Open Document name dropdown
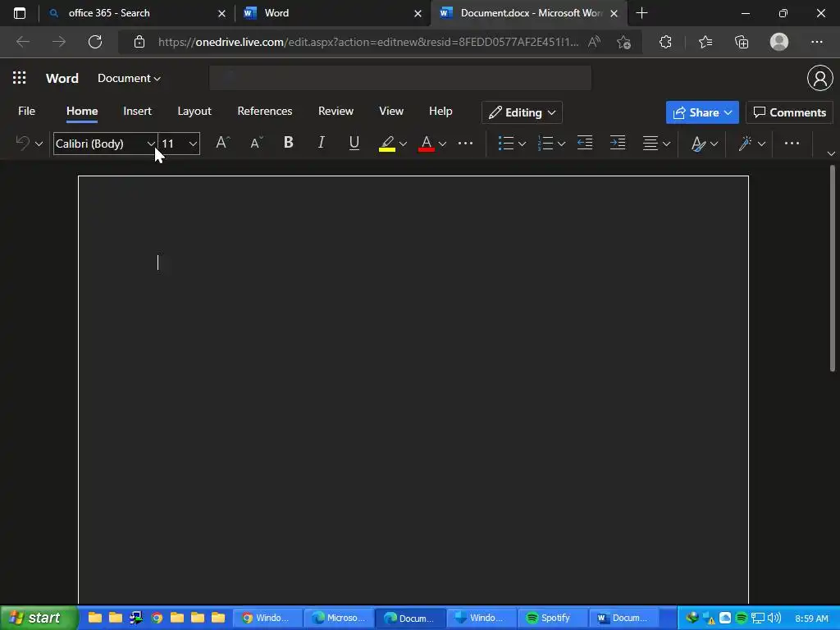 [x=129, y=78]
